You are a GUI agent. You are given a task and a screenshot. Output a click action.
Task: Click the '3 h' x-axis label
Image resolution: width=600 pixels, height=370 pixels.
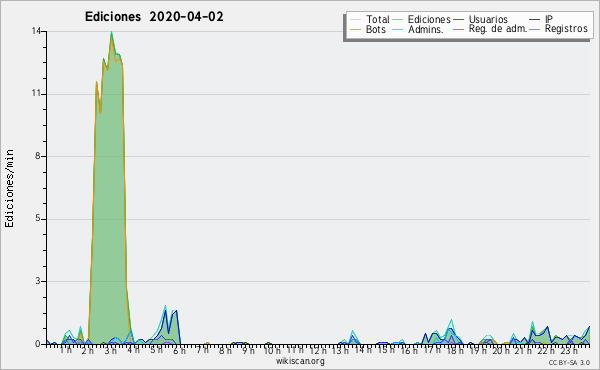pos(111,350)
